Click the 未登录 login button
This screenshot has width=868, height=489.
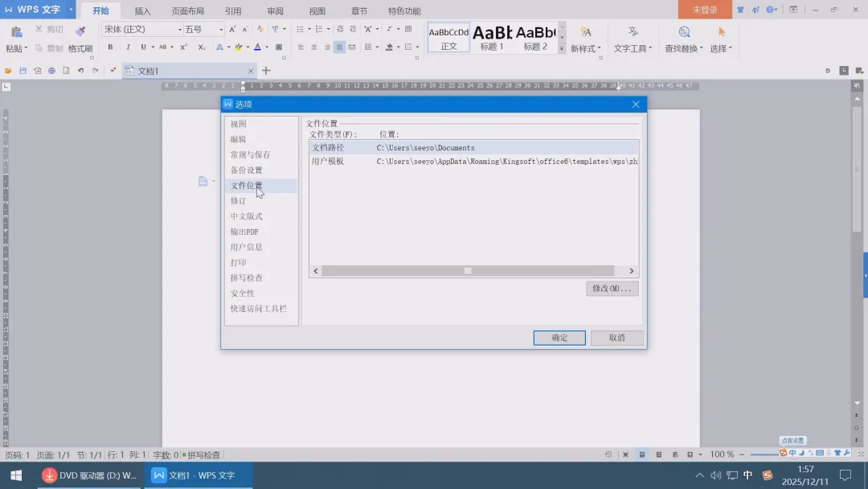[x=705, y=10]
